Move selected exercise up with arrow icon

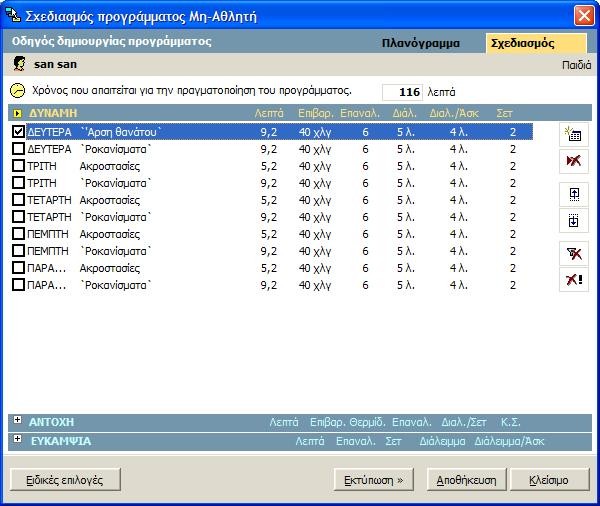[x=573, y=194]
